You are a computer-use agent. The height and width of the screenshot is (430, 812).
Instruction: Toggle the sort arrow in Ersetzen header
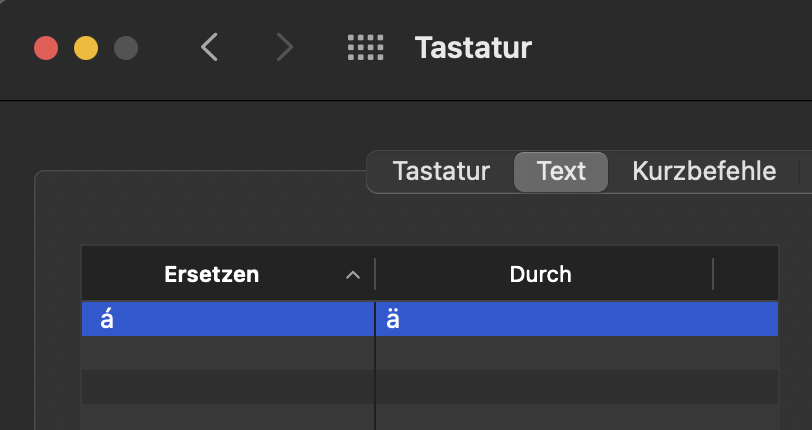pyautogui.click(x=352, y=274)
